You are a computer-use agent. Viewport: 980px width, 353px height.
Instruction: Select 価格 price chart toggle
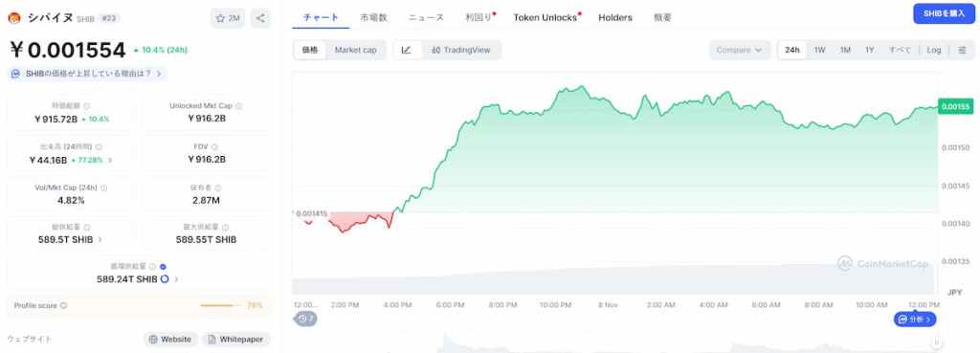[x=309, y=50]
